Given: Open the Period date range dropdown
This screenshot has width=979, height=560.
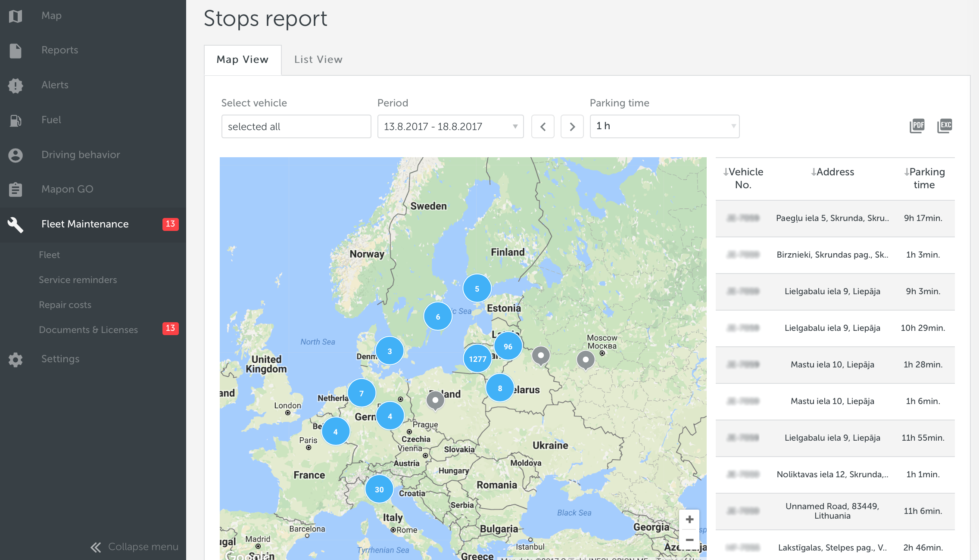Looking at the screenshot, I should point(450,126).
